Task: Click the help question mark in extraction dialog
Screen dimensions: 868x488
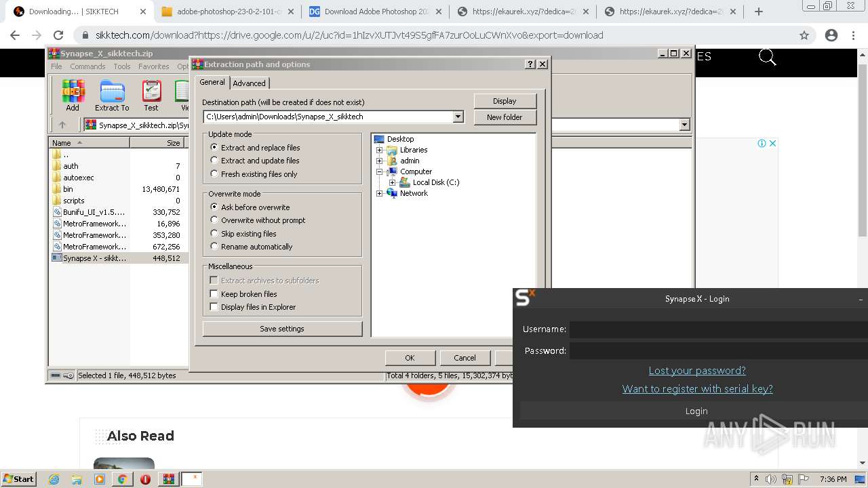Action: pos(530,64)
